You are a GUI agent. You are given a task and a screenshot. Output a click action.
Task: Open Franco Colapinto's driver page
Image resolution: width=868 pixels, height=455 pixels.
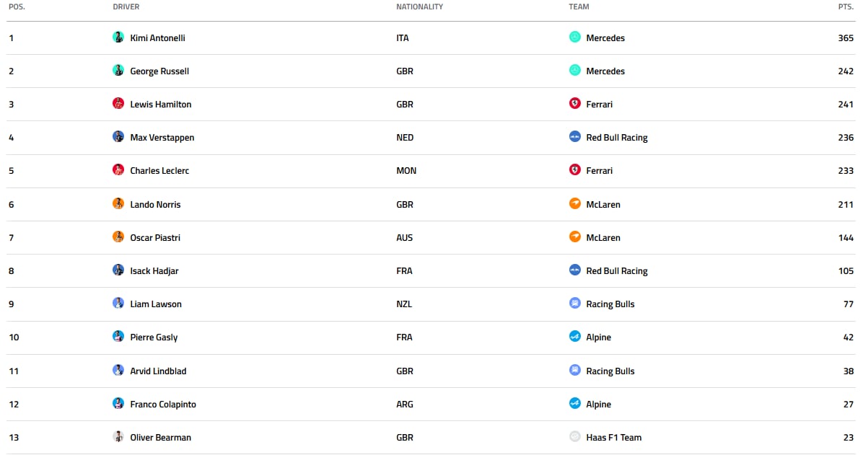[x=162, y=405]
